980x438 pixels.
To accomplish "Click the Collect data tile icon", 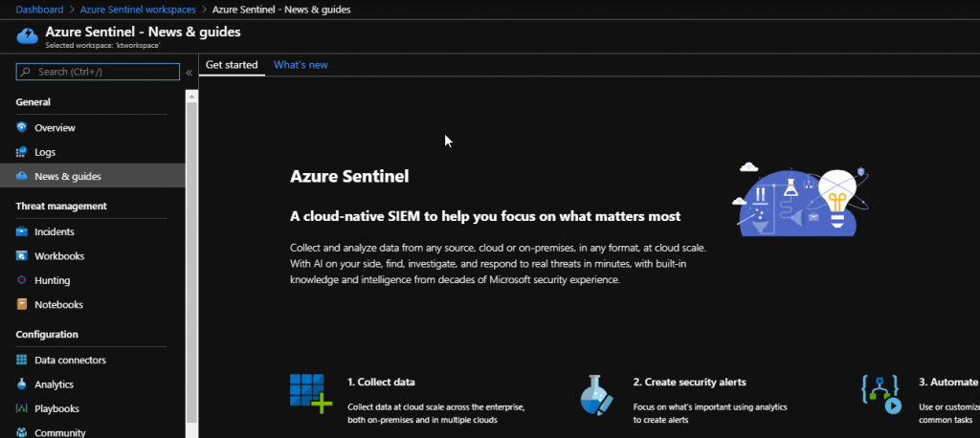I will click(x=310, y=392).
